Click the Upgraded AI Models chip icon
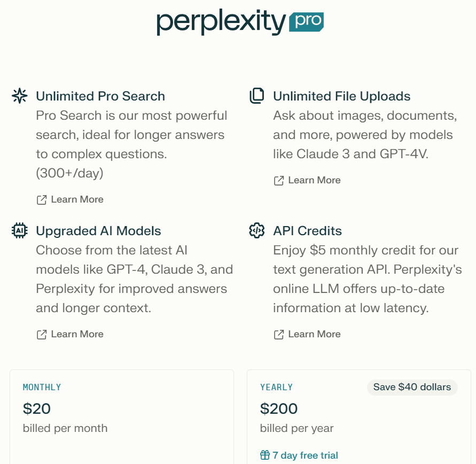This screenshot has width=476, height=464. pos(20,230)
